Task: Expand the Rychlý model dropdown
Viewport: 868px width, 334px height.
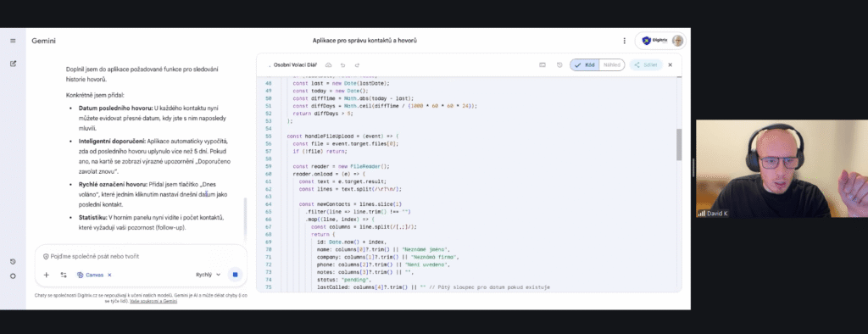Action: pos(209,275)
